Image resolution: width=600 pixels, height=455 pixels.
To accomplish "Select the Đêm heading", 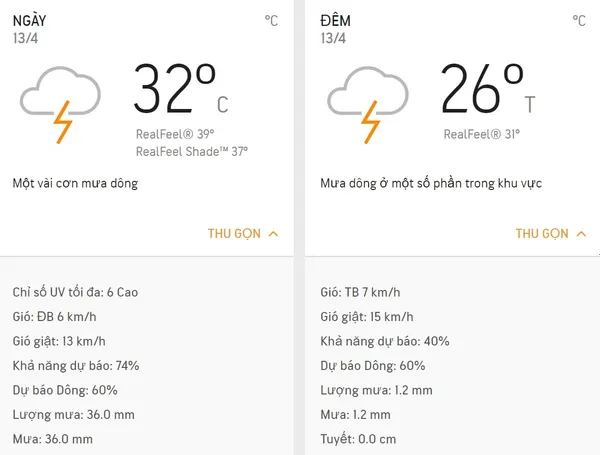I will coord(338,20).
